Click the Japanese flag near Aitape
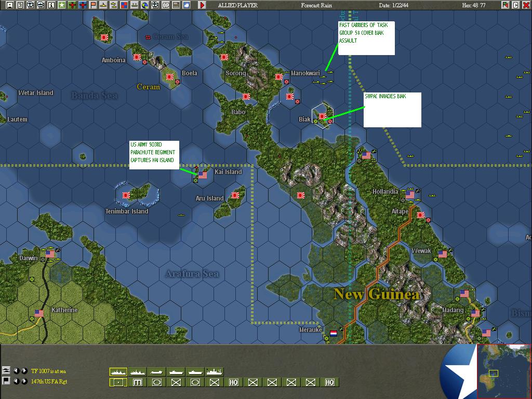Screen dimensions: 532x399 click(421, 215)
